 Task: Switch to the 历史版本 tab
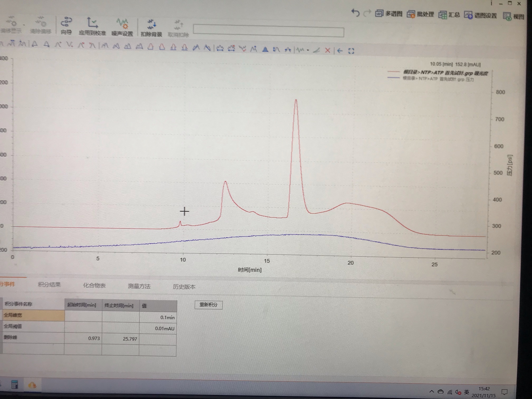click(184, 287)
